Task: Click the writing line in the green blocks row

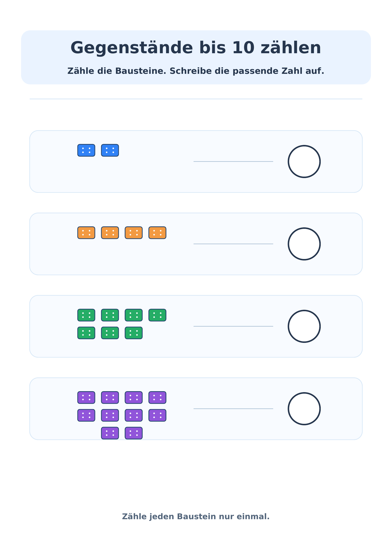Action: click(233, 326)
